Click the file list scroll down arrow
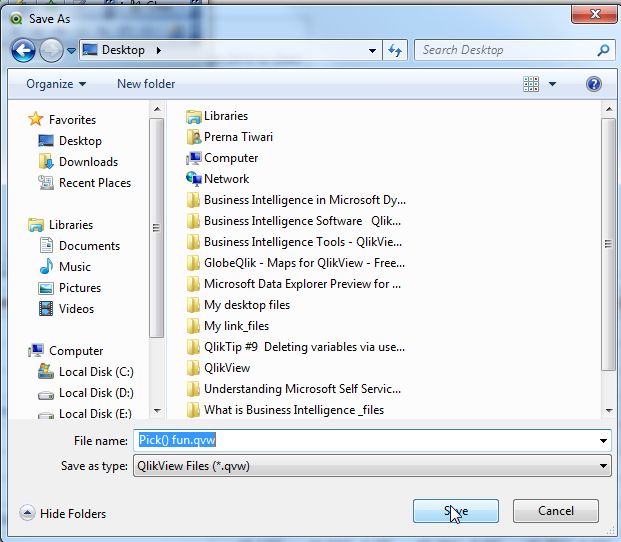 click(609, 411)
